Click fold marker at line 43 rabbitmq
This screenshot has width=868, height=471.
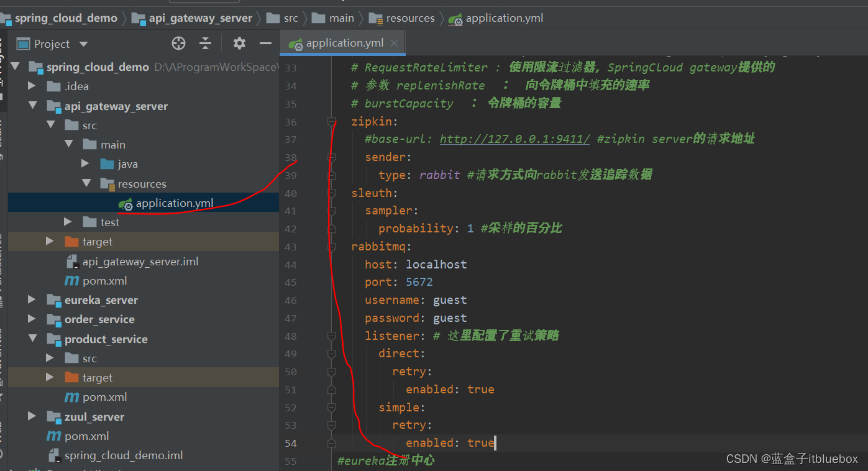point(332,247)
